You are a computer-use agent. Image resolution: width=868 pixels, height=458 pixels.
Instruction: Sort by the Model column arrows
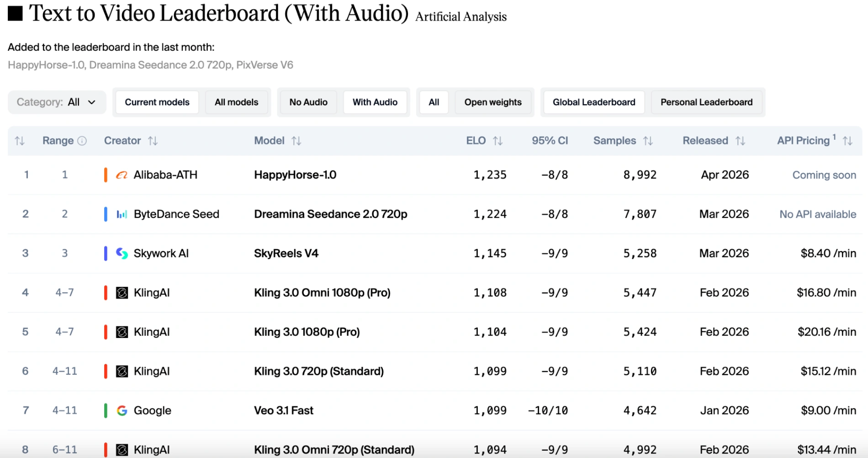pos(296,141)
